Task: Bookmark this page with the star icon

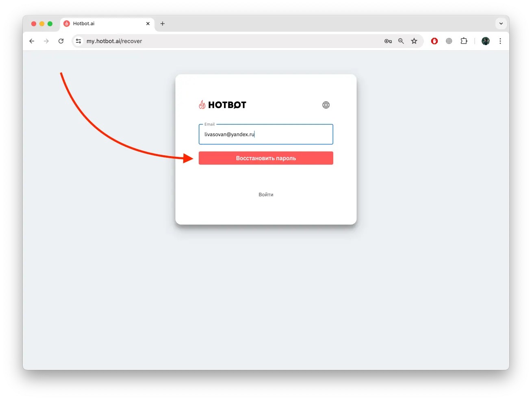Action: pos(414,41)
